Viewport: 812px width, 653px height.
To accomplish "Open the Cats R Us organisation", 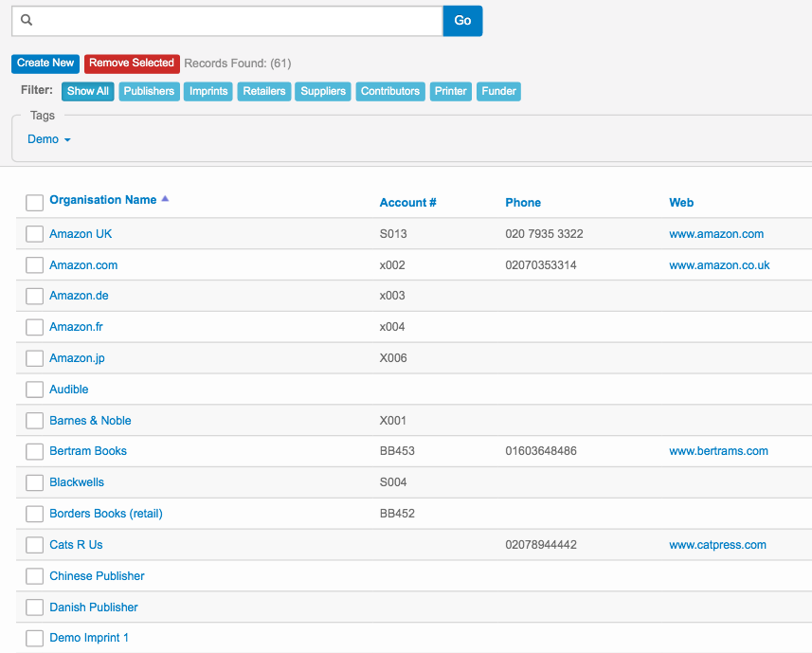I will tap(76, 545).
